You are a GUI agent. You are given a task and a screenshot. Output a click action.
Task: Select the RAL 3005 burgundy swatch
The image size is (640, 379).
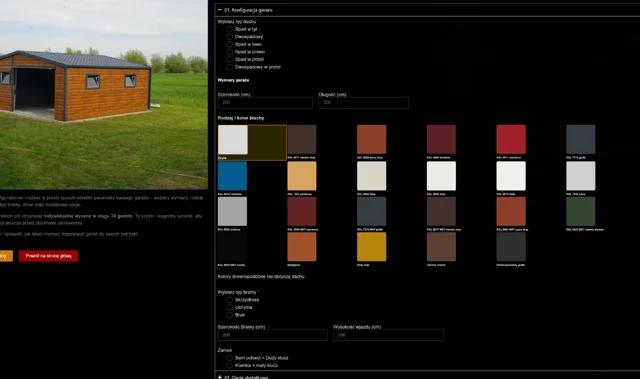pos(441,140)
